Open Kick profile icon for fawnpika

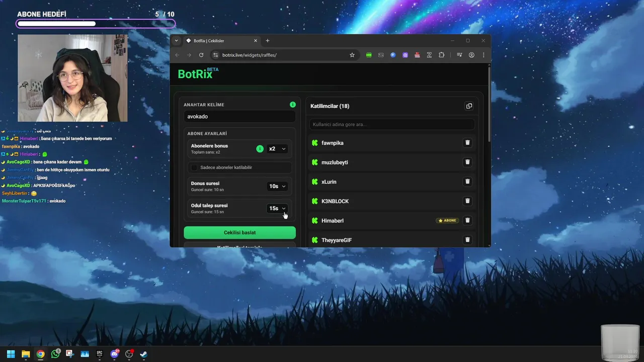(x=315, y=143)
